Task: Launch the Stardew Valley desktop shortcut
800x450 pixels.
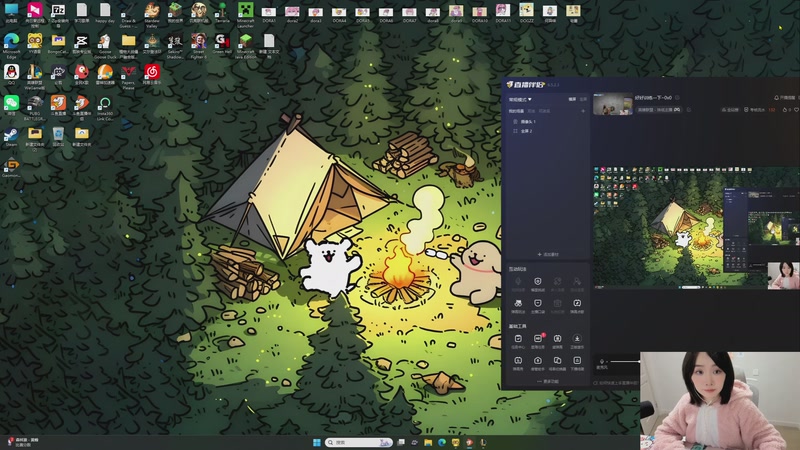Action: [152, 13]
